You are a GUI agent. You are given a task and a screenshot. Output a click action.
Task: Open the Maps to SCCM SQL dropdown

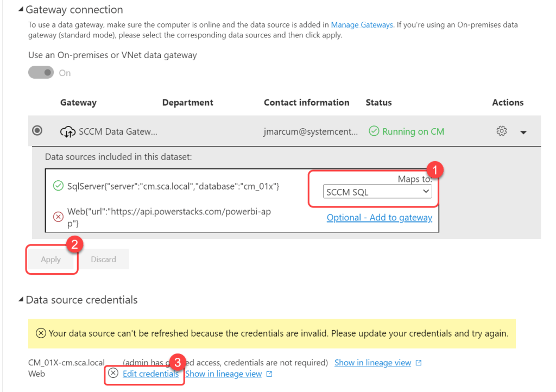point(377,192)
